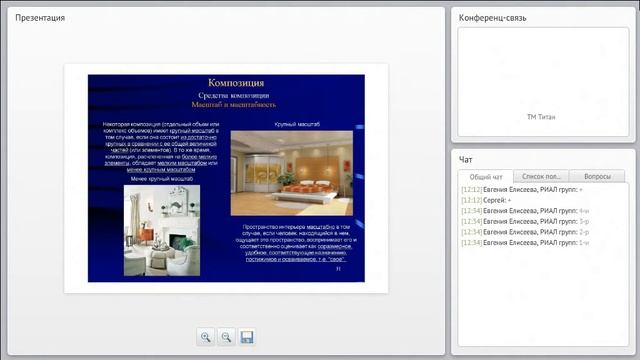
Task: Open the Список пол... tab
Action: 541,176
